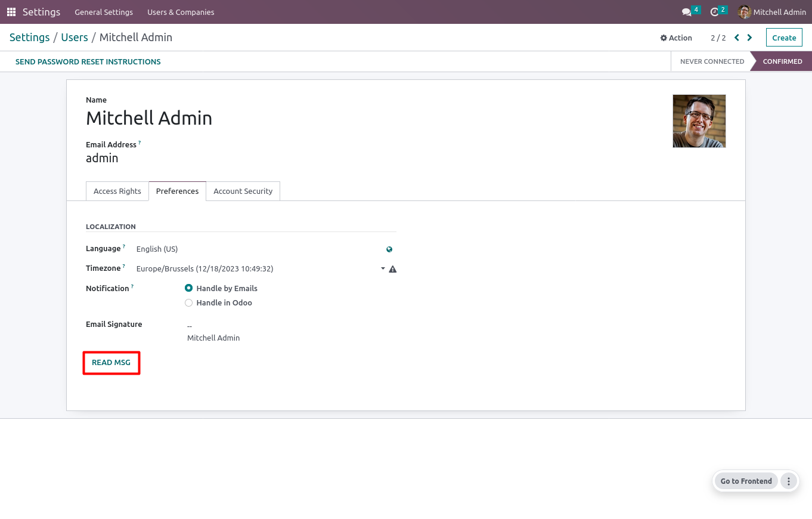Go to the next record arrow

[x=750, y=38]
